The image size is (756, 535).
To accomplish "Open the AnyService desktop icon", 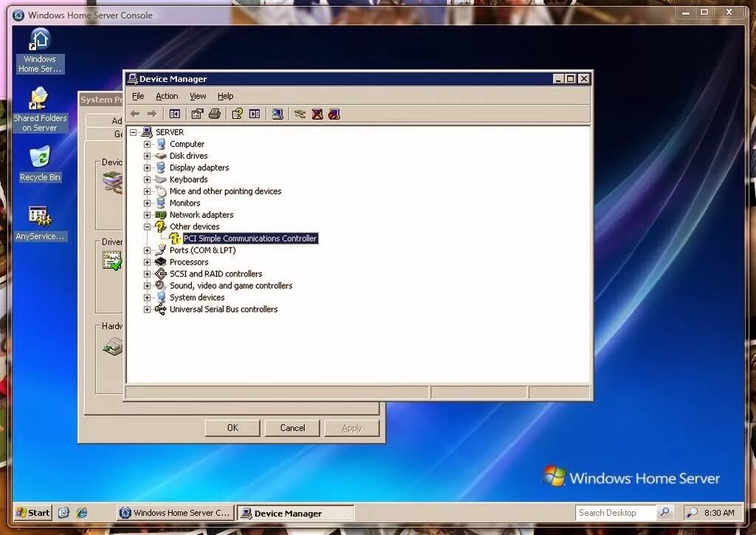I will coord(40,223).
